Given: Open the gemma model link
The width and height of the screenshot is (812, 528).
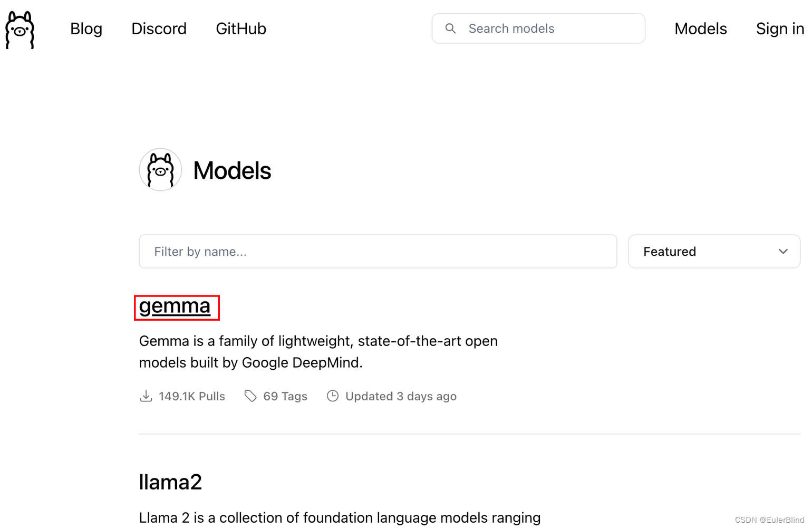Looking at the screenshot, I should (x=175, y=306).
